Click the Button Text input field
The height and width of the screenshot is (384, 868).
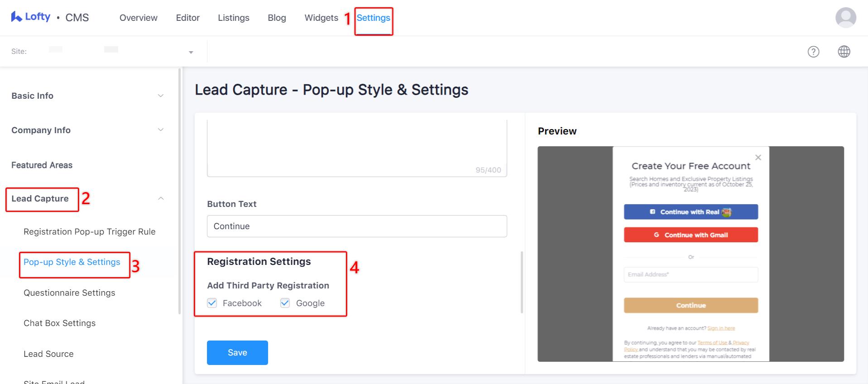(x=357, y=226)
